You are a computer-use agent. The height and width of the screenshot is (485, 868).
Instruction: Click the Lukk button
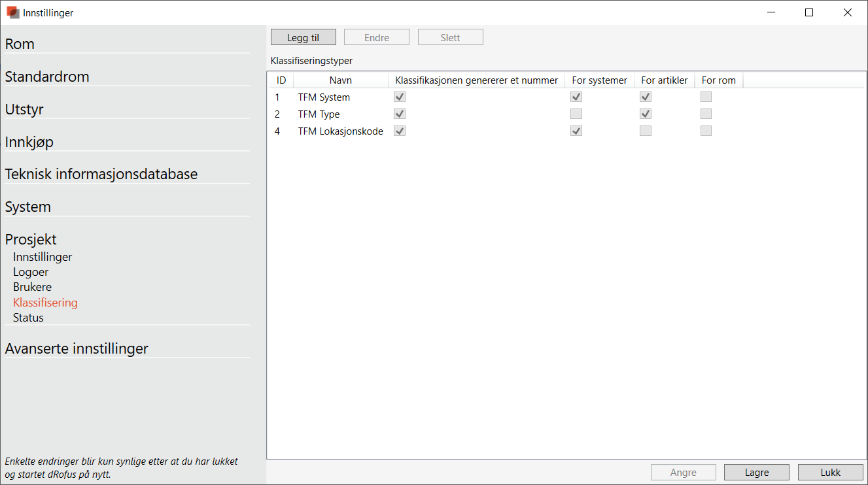(830, 472)
